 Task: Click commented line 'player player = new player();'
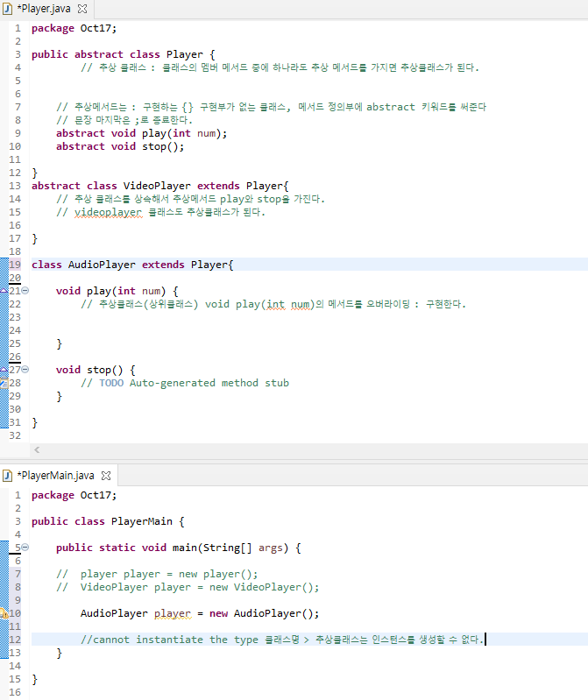coord(157,574)
